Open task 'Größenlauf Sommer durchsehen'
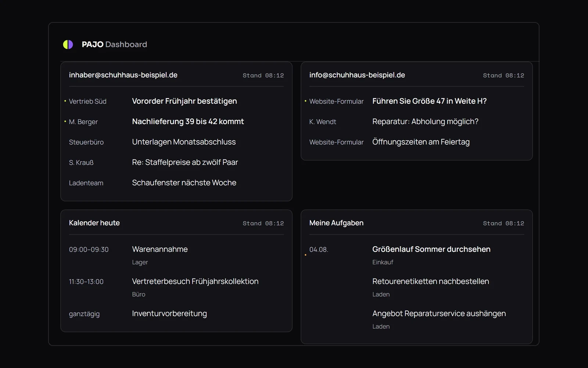The width and height of the screenshot is (588, 368). point(431,249)
